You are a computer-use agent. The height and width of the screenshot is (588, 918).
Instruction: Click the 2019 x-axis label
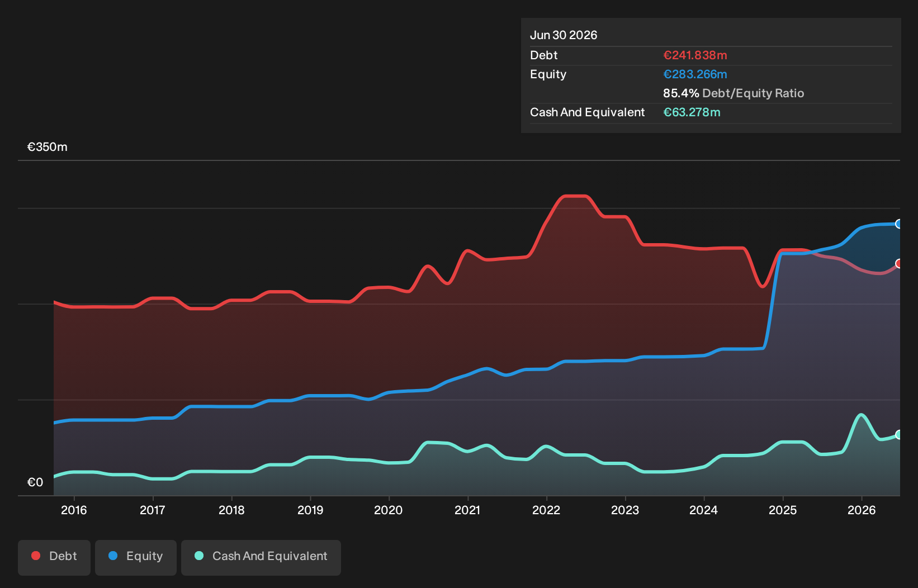coord(310,510)
